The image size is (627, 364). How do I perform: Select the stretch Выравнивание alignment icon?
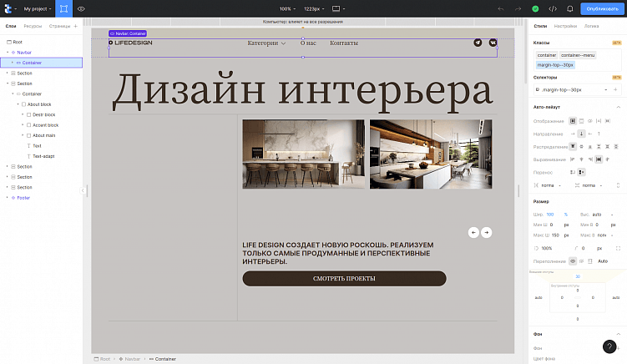point(599,159)
